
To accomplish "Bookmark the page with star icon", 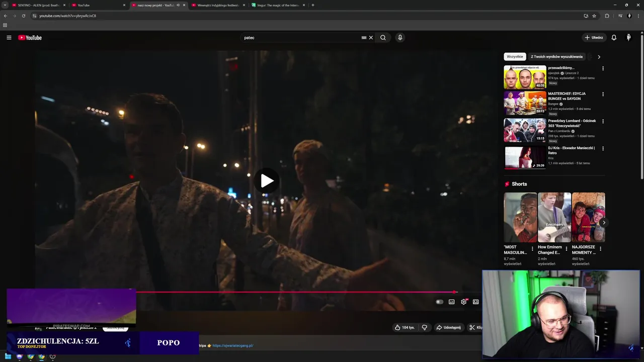I will [594, 16].
